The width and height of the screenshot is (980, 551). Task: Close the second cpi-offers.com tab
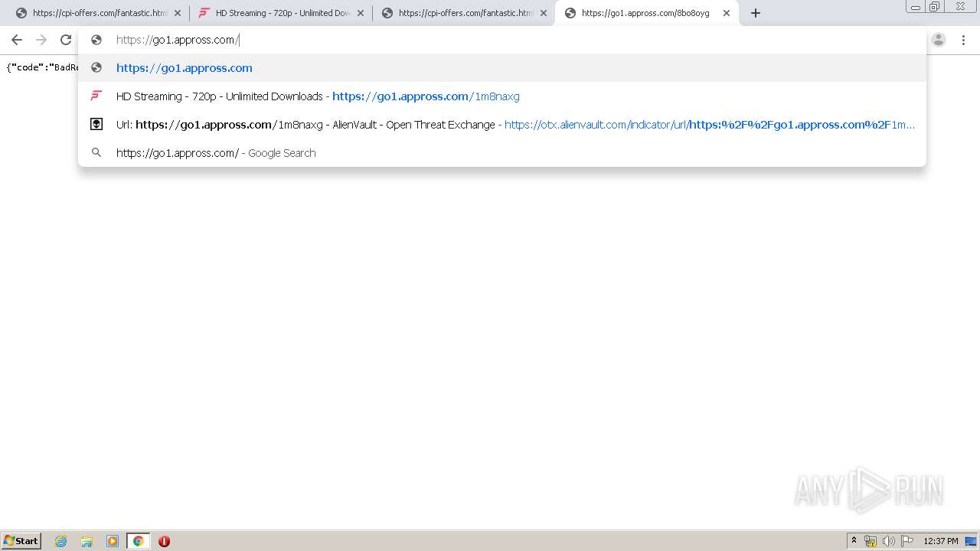click(544, 13)
